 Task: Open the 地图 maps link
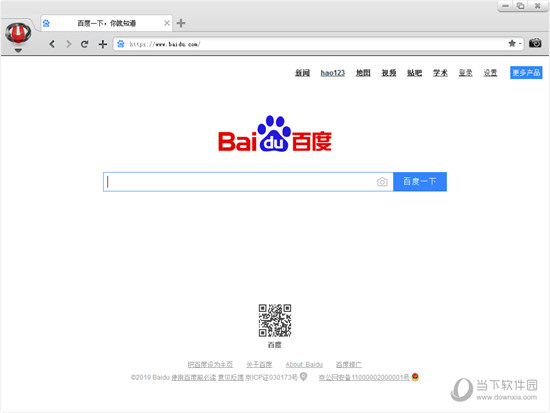[363, 73]
